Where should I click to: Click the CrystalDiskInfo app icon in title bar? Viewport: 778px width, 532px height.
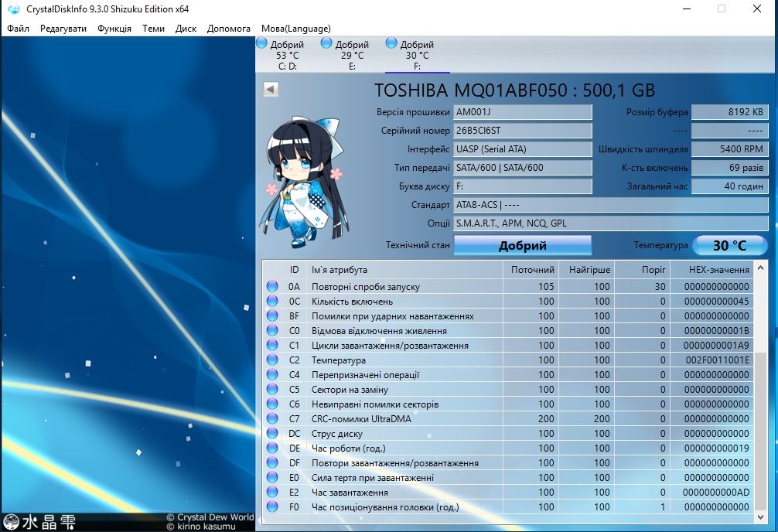pyautogui.click(x=14, y=9)
